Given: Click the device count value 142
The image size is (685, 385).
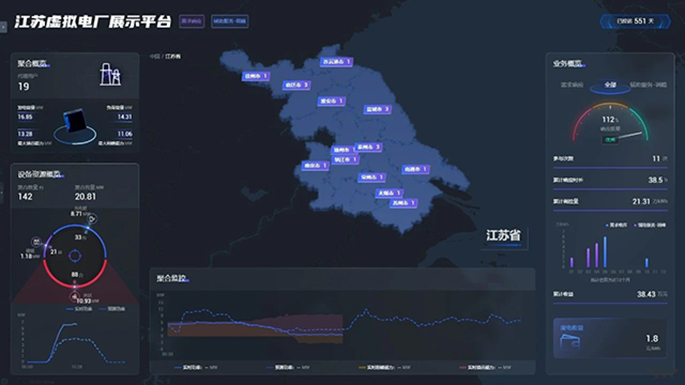Looking at the screenshot, I should pyautogui.click(x=25, y=197).
